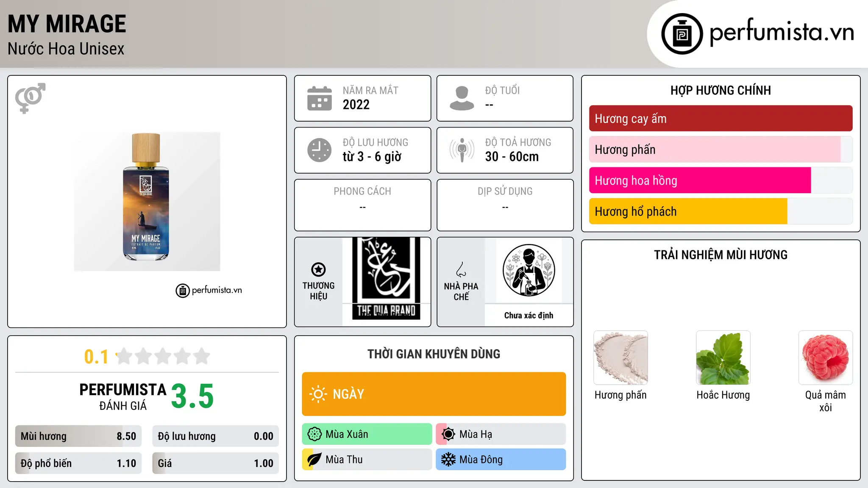Click the Mùa Thu season bar
Screen dimensions: 868x488
[367, 460]
